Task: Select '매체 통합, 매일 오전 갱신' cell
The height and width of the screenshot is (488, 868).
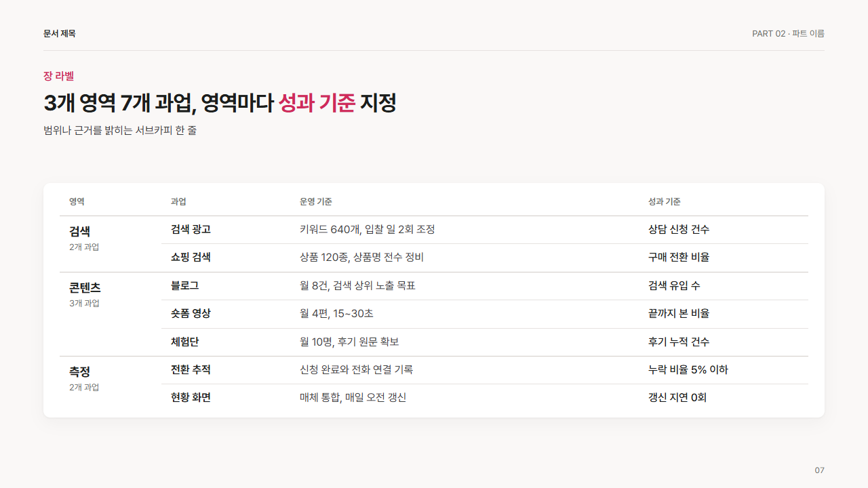Action: coord(353,398)
